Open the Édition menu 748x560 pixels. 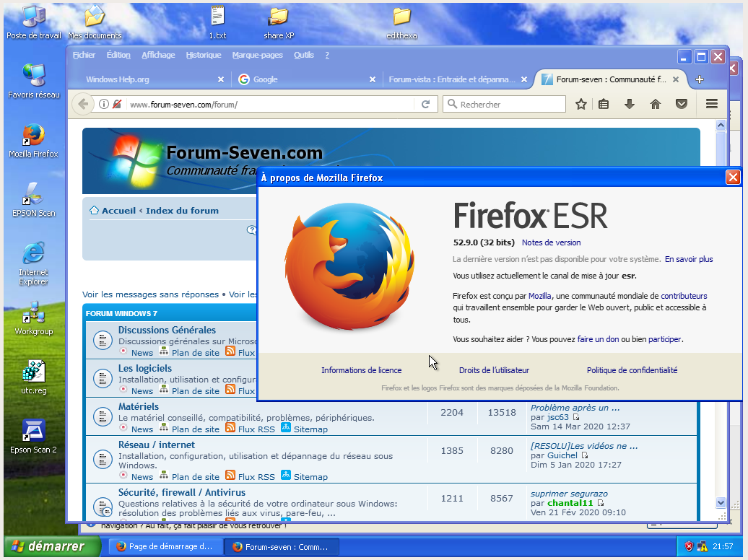click(x=118, y=55)
